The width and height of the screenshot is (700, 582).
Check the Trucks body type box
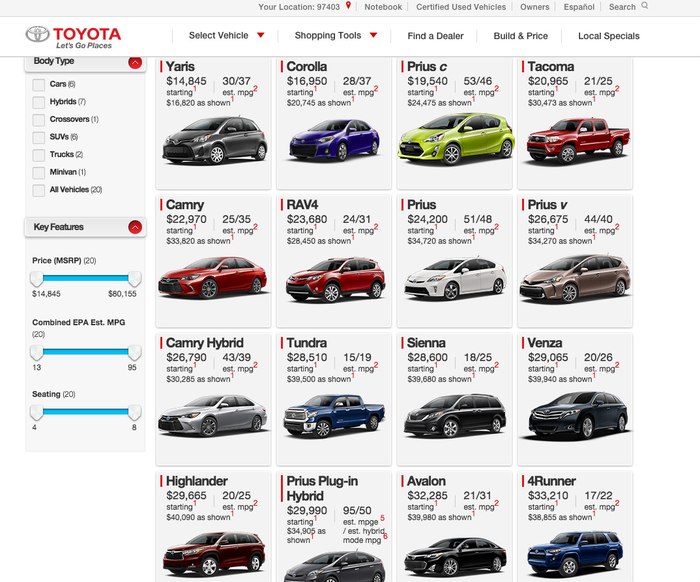39,155
